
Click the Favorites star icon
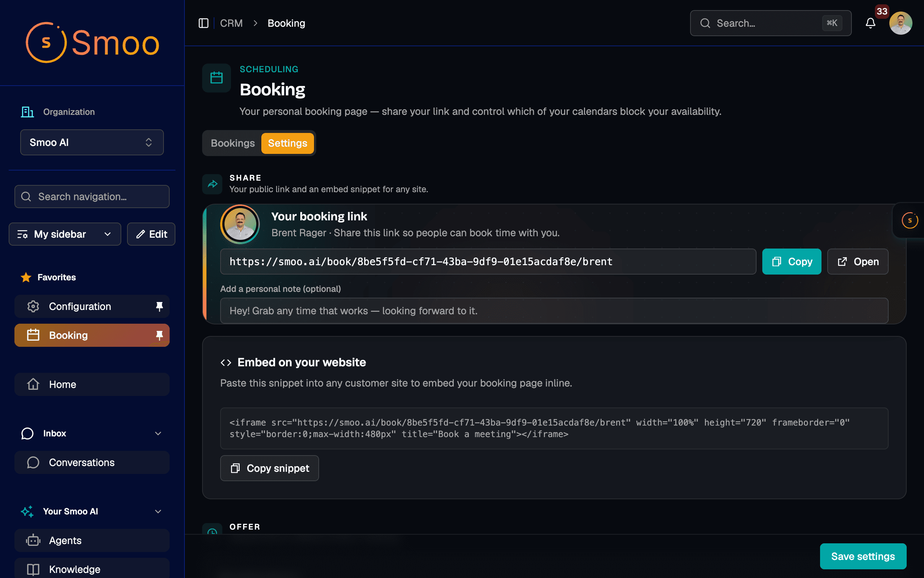click(26, 277)
